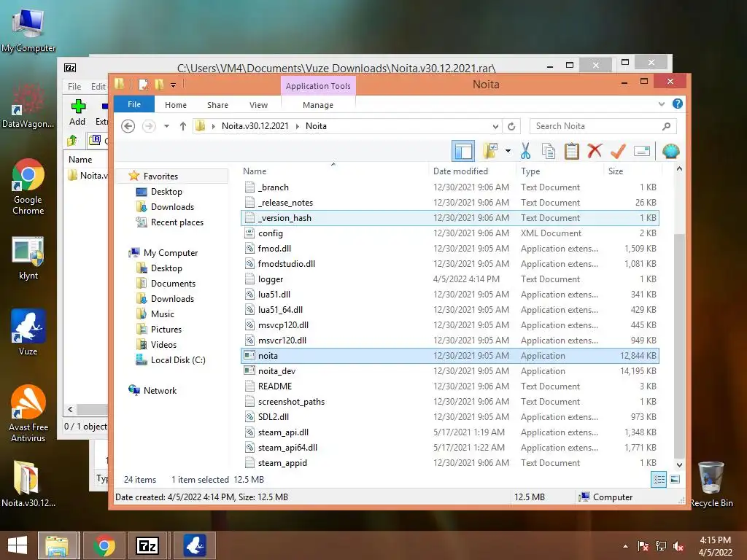Open dropdown arrow beside new folder icon
The height and width of the screenshot is (560, 747).
(508, 152)
